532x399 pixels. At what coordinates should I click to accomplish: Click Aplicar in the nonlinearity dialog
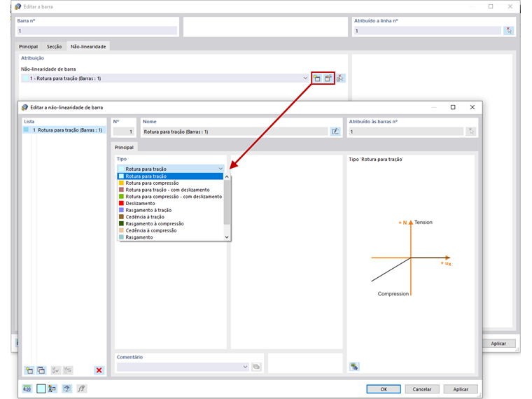[461, 389]
